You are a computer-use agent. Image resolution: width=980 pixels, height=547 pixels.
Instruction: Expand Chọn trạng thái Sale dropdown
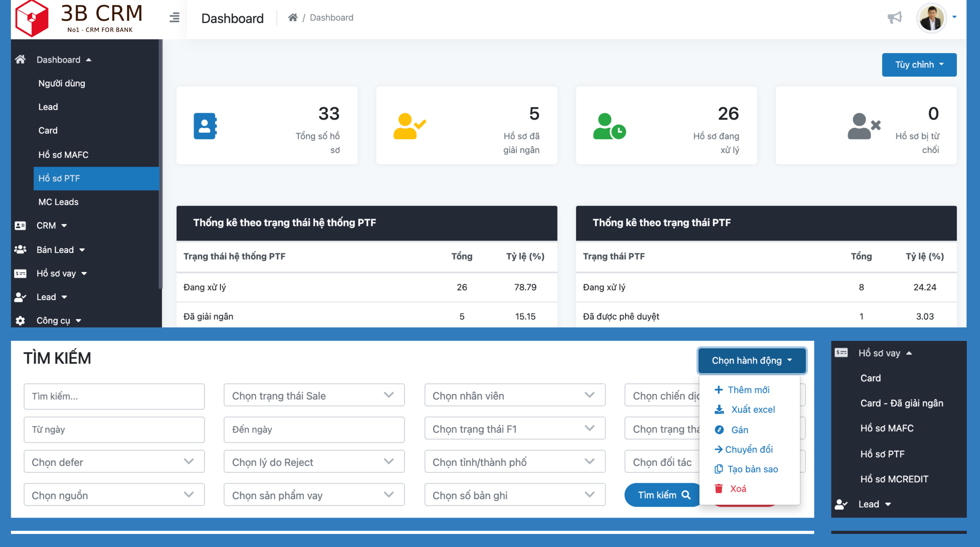pos(314,396)
